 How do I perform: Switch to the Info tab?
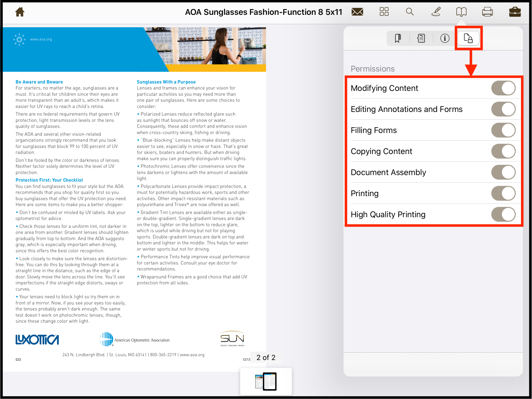tap(445, 38)
